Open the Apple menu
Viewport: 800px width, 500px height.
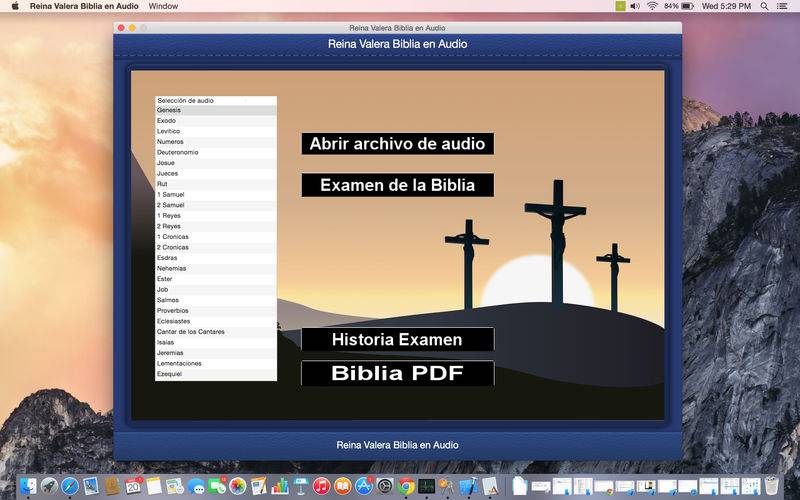15,6
